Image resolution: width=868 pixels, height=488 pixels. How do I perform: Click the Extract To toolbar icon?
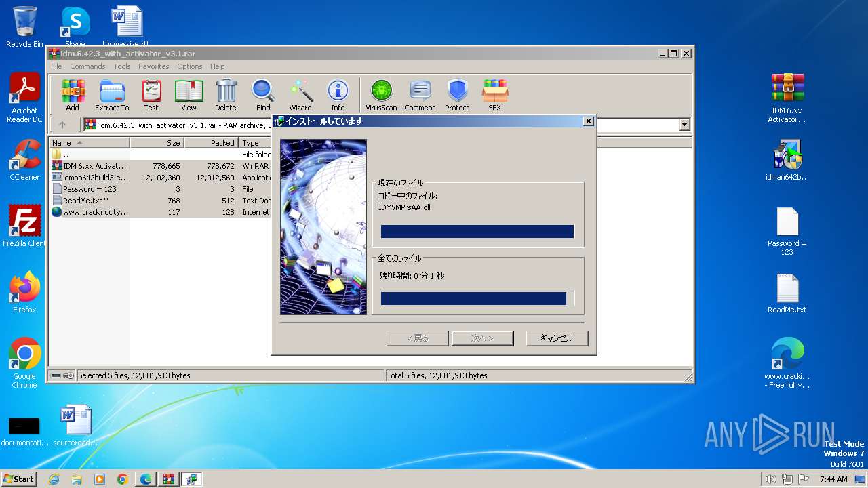(112, 95)
